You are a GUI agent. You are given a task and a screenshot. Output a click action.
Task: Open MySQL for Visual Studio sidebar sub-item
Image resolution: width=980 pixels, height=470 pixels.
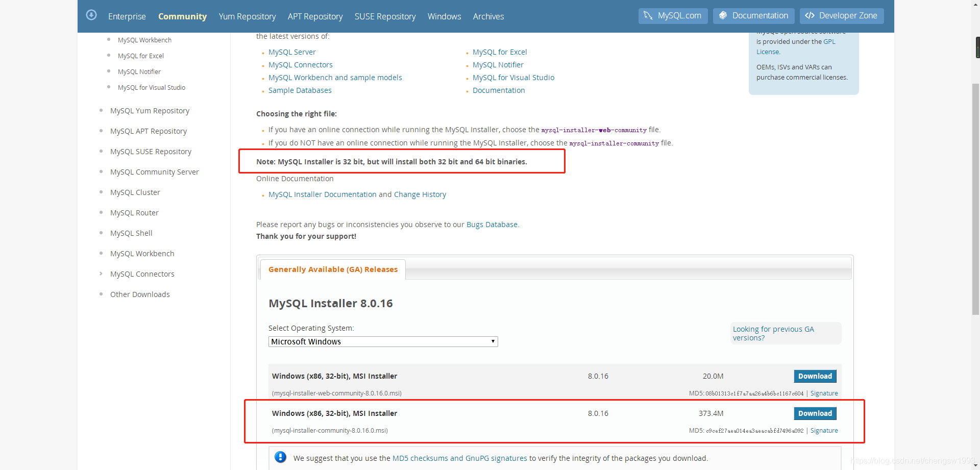click(151, 88)
